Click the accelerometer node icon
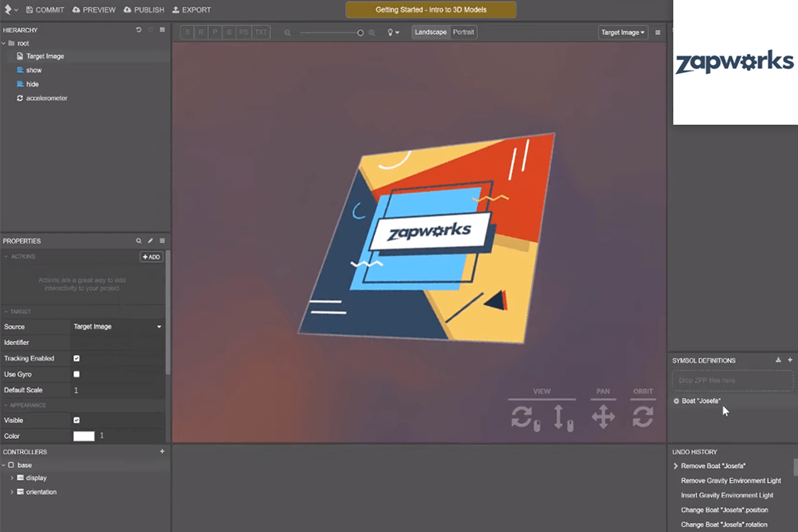The image size is (798, 532). click(20, 98)
